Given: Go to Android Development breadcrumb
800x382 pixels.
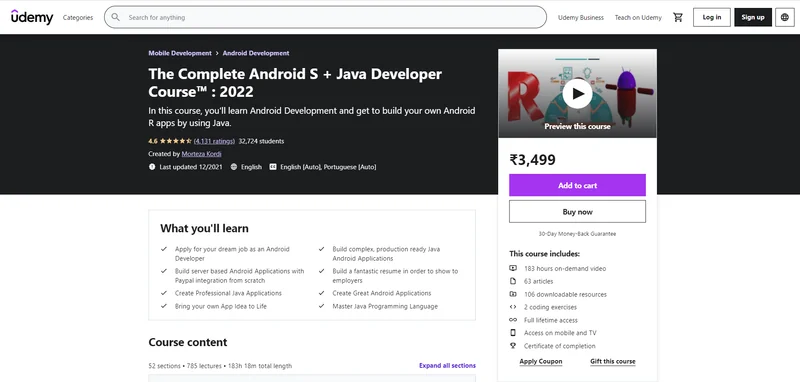Looking at the screenshot, I should pos(256,53).
